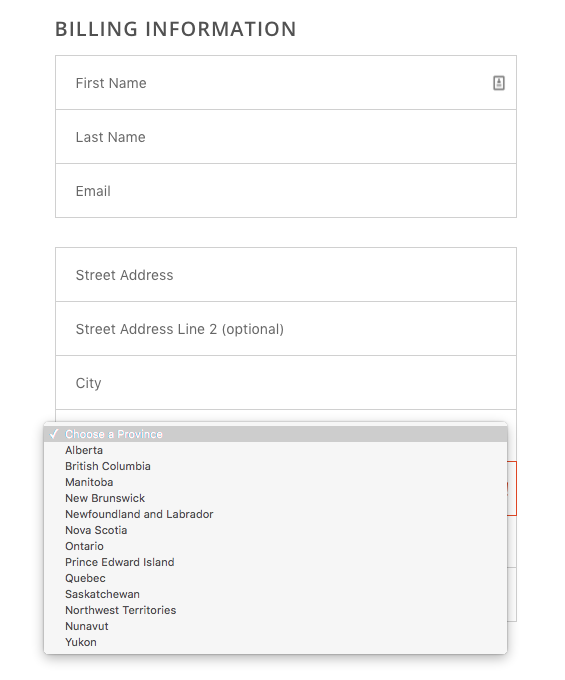Select Newfoundland and Labrador option

[x=275, y=514]
